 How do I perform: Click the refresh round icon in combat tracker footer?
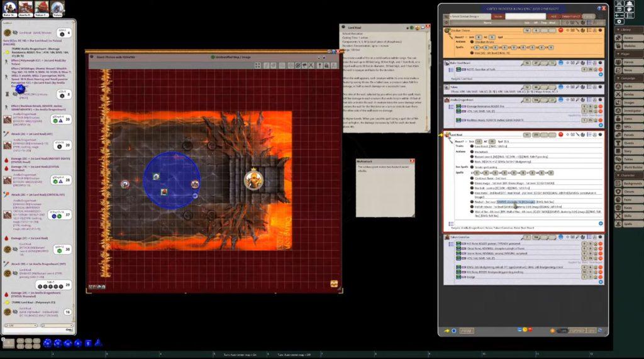point(599,330)
